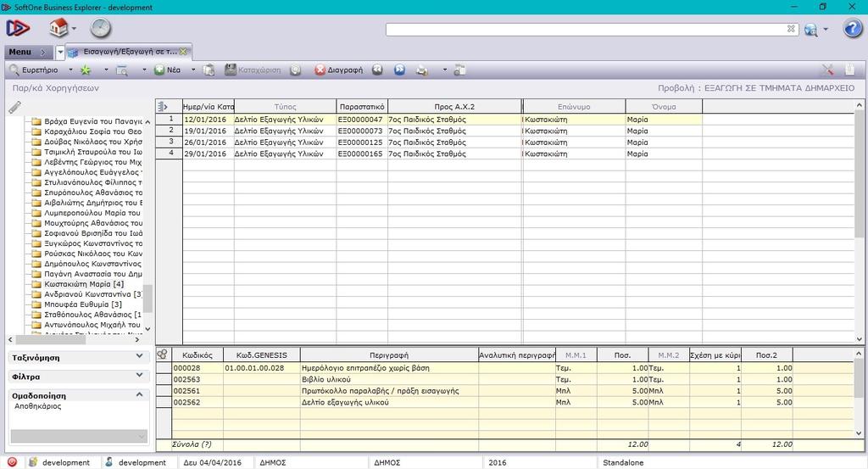Create a new record with Νέα

168,70
